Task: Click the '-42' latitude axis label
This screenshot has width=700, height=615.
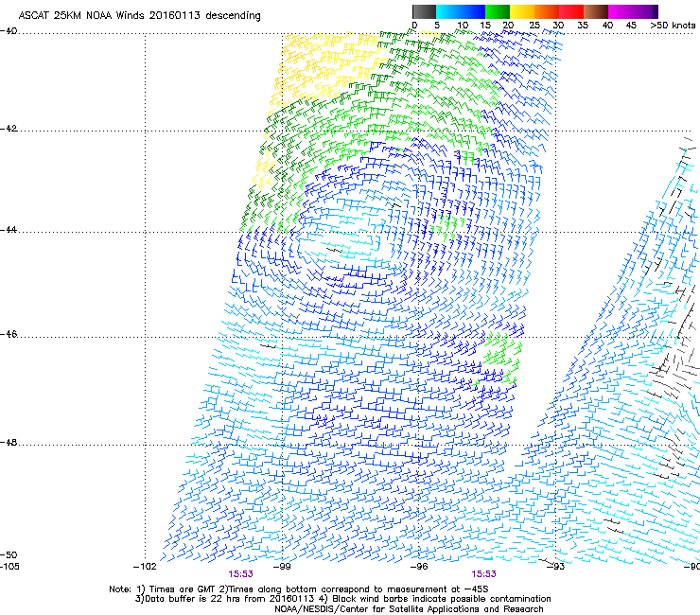Action: [x=9, y=129]
